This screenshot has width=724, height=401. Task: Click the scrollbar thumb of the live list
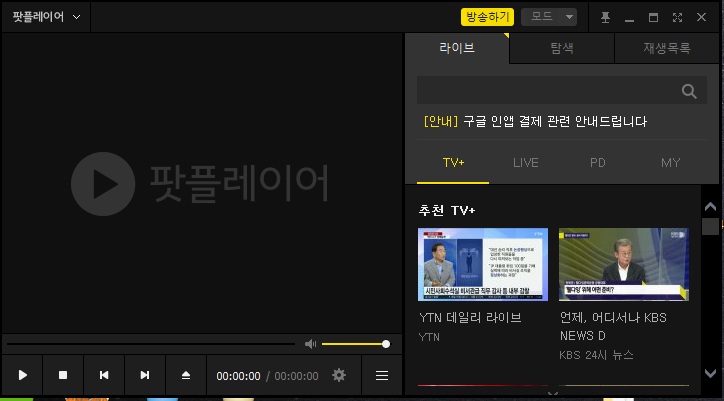[x=711, y=226]
